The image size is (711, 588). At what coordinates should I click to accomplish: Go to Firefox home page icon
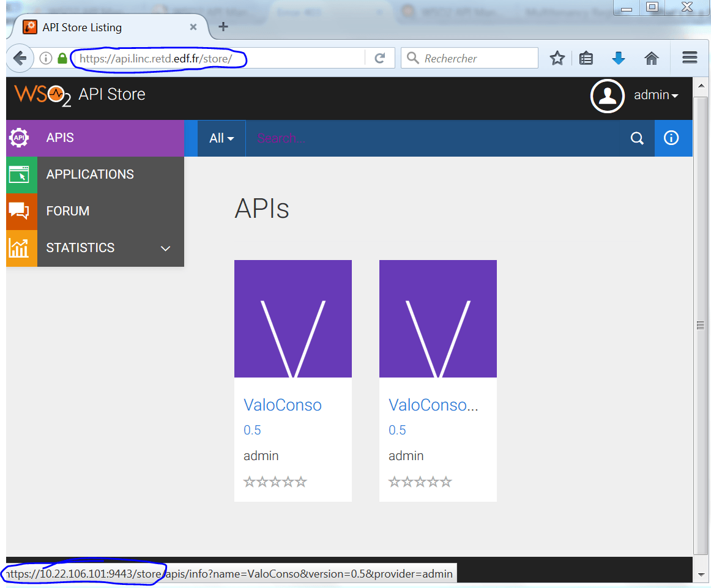click(x=652, y=58)
